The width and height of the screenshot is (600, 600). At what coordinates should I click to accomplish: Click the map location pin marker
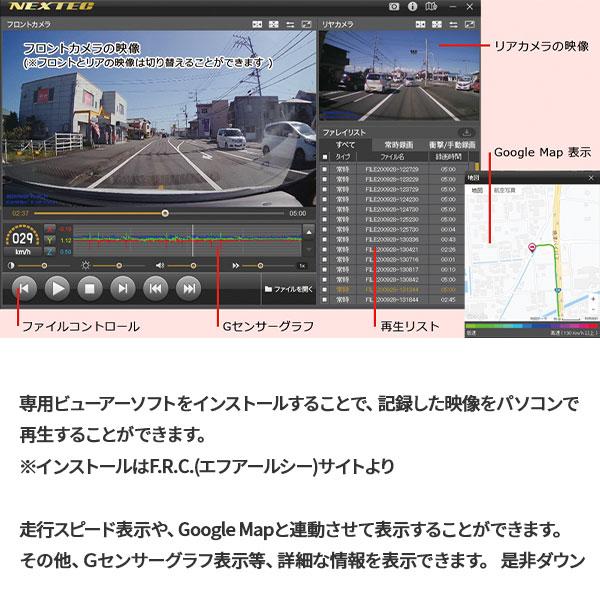(532, 247)
